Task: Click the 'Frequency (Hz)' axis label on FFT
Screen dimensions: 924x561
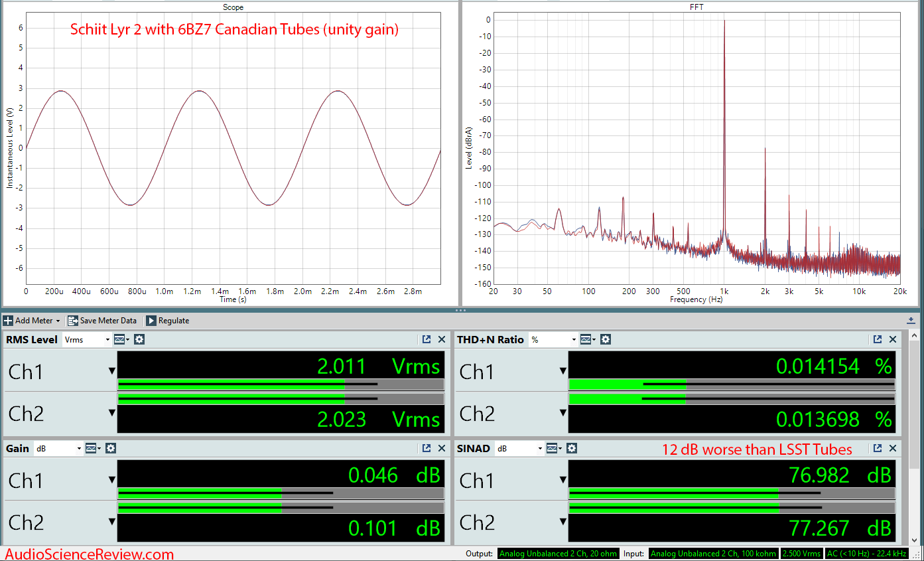Action: [696, 299]
